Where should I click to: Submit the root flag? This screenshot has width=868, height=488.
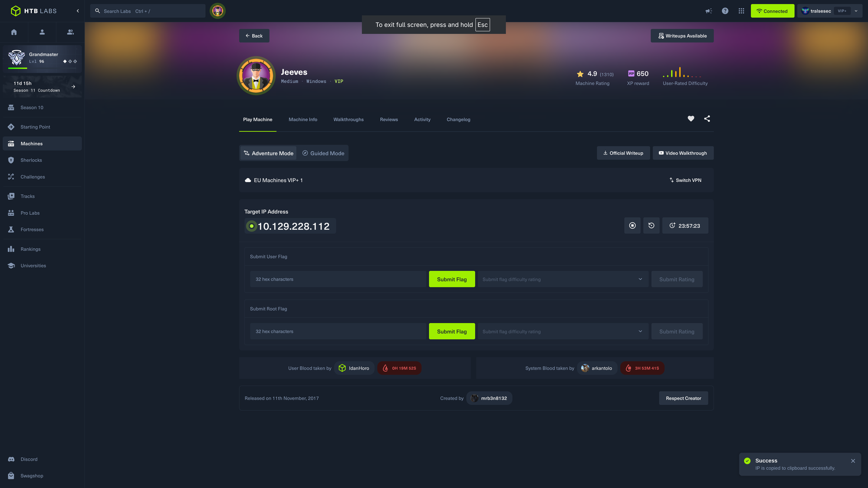point(452,331)
